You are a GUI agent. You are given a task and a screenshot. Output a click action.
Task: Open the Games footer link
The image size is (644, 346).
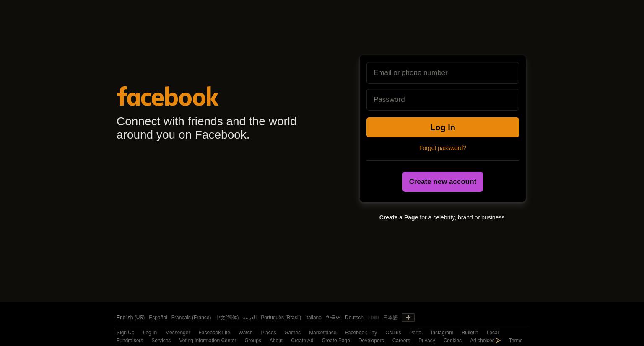pyautogui.click(x=292, y=333)
